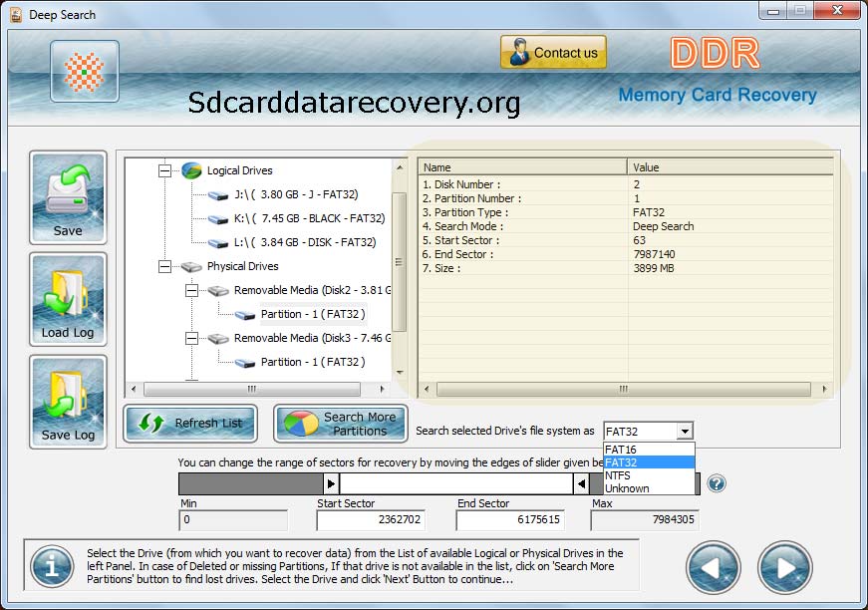Collapse the Logical Drives tree node
The height and width of the screenshot is (610, 868).
164,170
